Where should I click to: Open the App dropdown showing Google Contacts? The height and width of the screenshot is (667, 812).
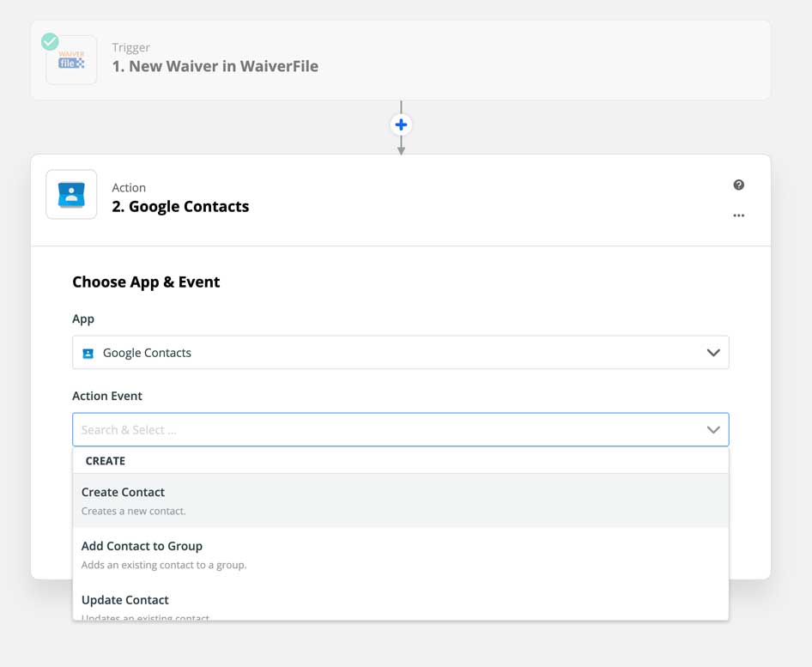pyautogui.click(x=401, y=352)
